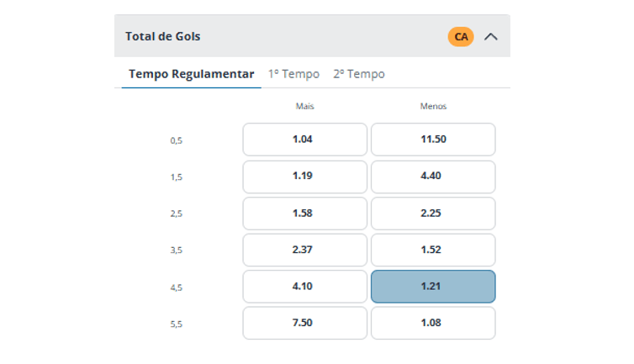634x364 pixels.
Task: Add Mais 5,5 odds 7.50
Action: (304, 323)
